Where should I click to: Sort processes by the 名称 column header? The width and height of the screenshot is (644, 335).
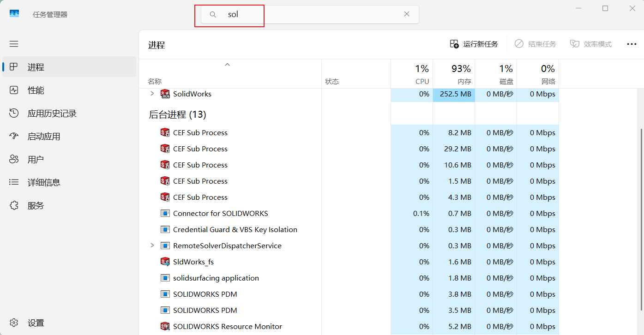tap(230, 74)
